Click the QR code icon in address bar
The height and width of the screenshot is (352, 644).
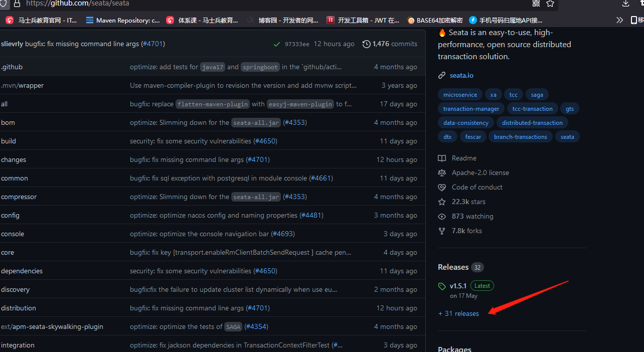click(x=536, y=4)
